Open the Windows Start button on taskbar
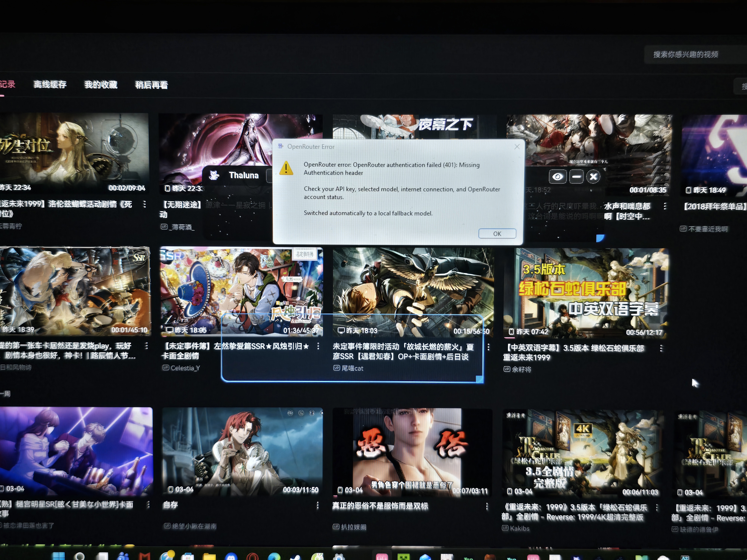This screenshot has width=747, height=560. pos(58,556)
